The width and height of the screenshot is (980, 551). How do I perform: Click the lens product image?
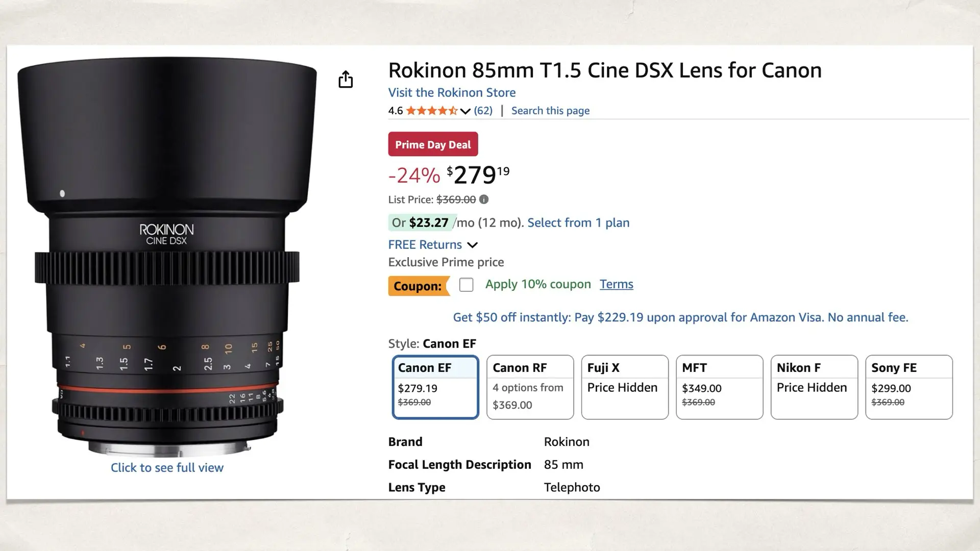[x=168, y=255]
